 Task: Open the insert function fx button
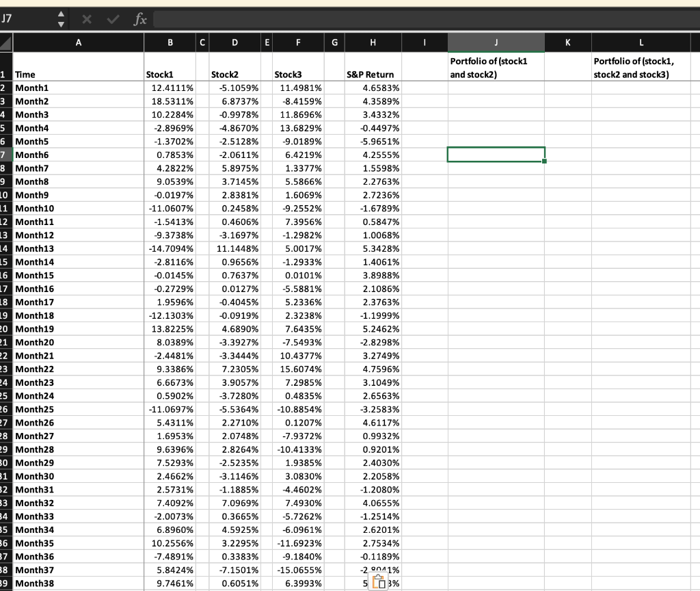[x=140, y=19]
